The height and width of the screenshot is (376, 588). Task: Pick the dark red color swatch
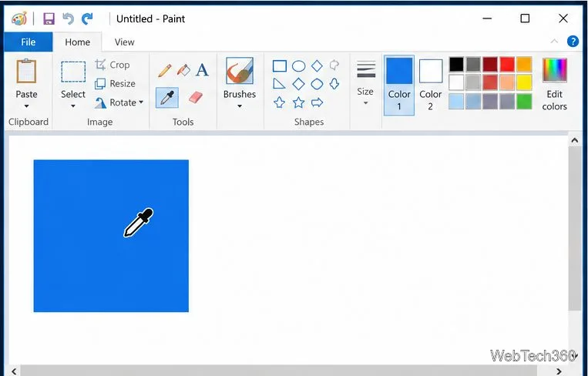(490, 64)
